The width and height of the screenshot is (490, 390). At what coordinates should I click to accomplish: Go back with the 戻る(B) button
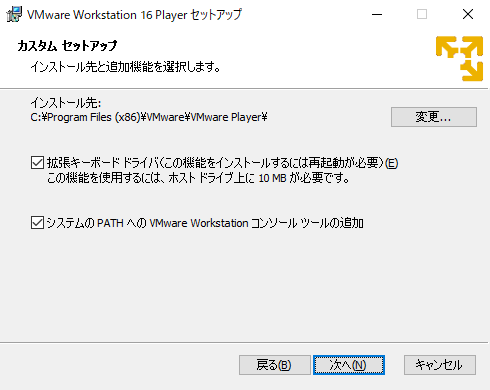click(x=275, y=365)
